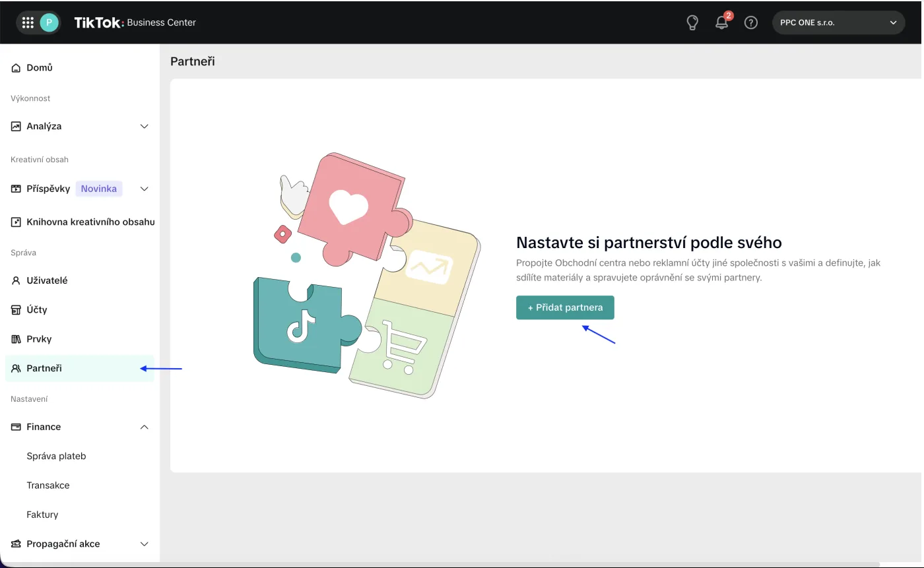Click the TikTok Business Center logo
The width and height of the screenshot is (924, 568).
(x=135, y=22)
